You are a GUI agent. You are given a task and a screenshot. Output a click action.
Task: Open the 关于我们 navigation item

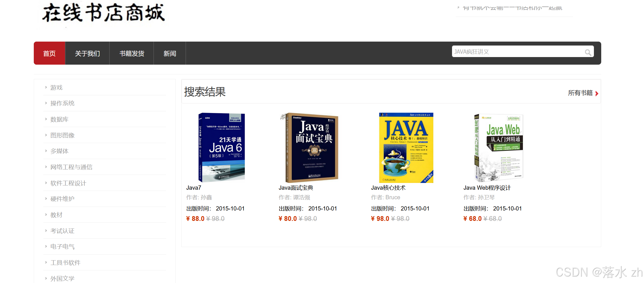tap(88, 53)
